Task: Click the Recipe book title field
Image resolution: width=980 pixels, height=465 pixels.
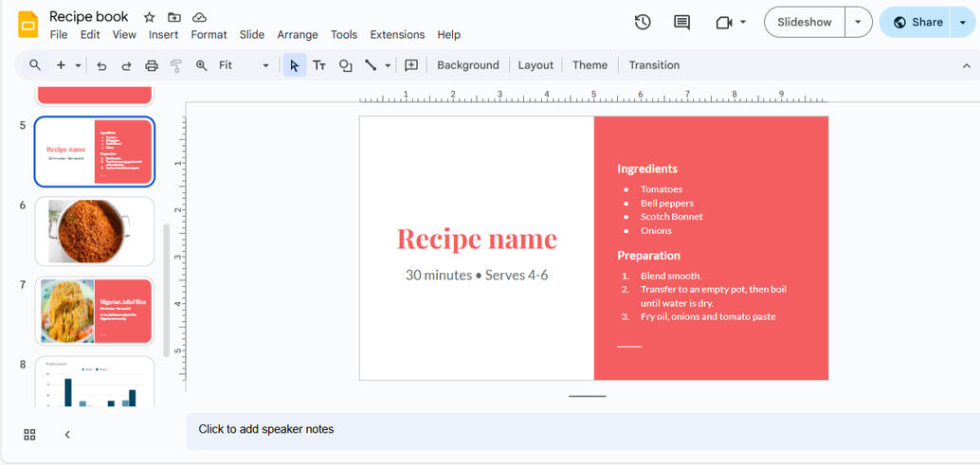Action: coord(89,16)
